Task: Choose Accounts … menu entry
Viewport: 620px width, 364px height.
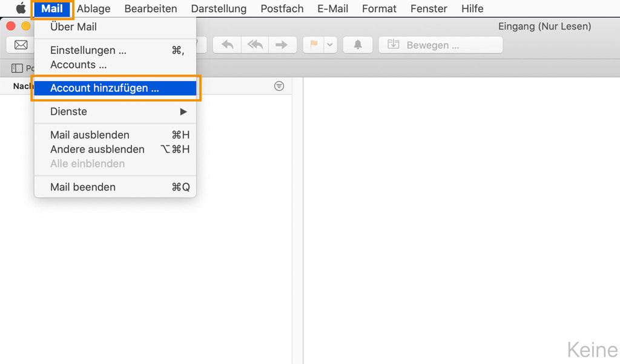Action: click(115, 65)
